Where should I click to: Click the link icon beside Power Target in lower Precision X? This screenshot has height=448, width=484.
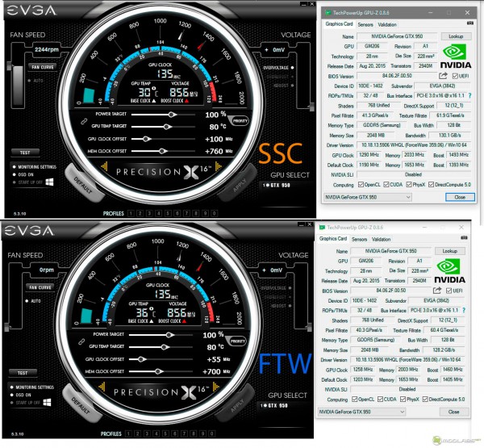coord(81,341)
